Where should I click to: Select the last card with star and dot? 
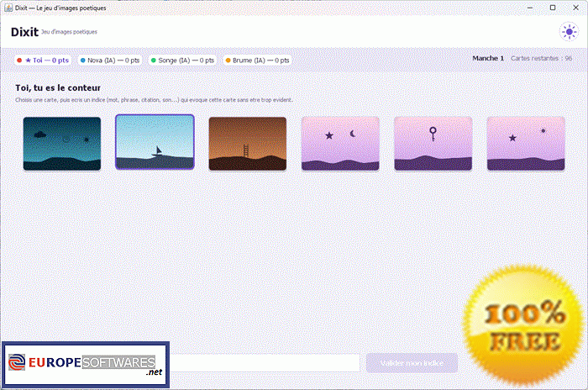526,144
